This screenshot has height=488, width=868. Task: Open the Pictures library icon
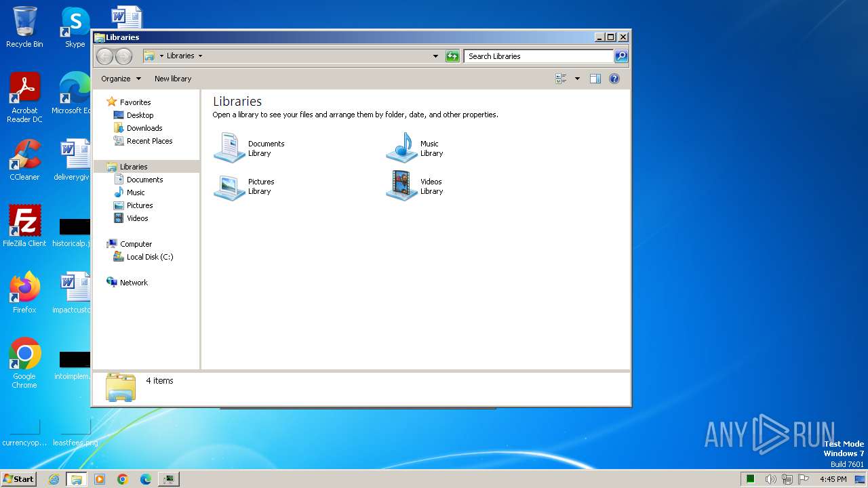tap(229, 186)
